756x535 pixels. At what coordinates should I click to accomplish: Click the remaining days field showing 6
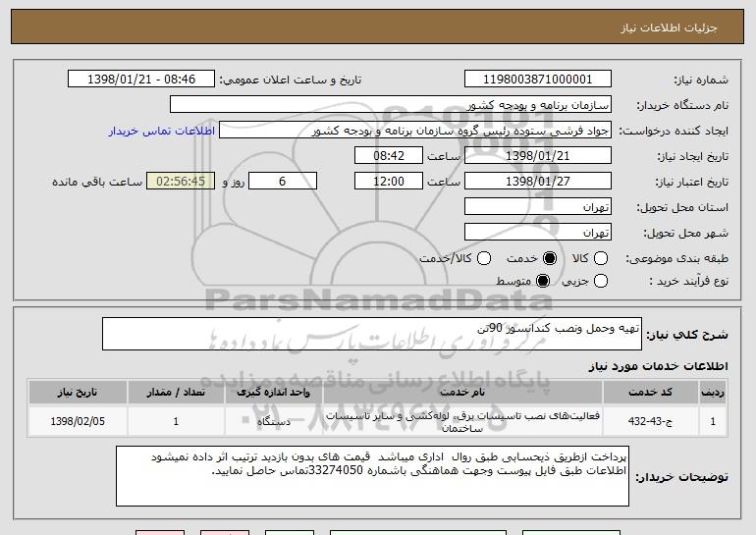283,182
